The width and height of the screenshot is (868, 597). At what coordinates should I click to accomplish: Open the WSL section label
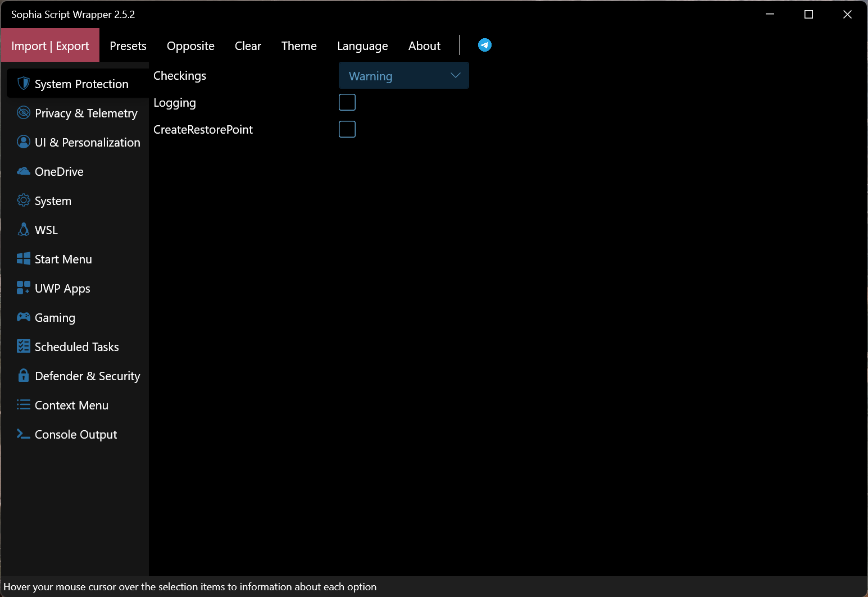[x=46, y=230]
